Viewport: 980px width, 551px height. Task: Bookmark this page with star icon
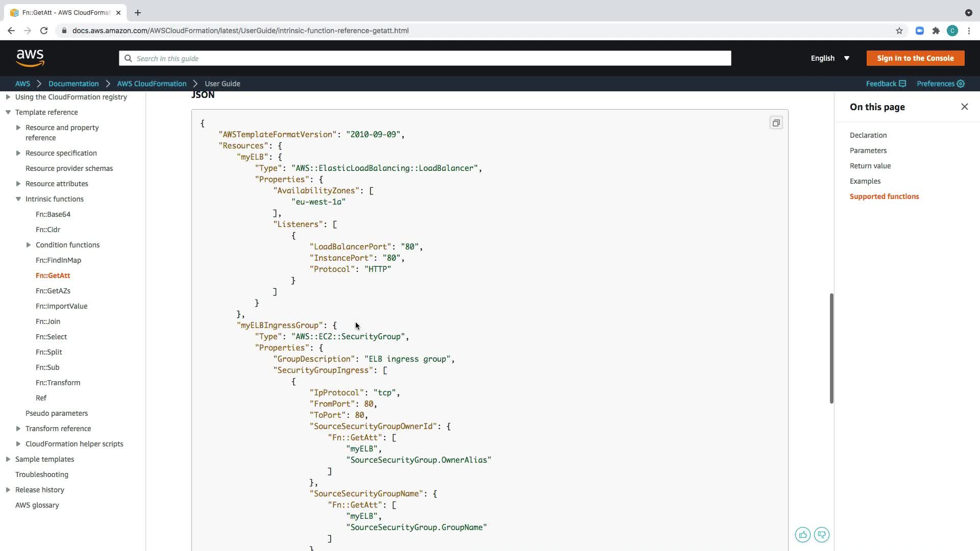(899, 31)
